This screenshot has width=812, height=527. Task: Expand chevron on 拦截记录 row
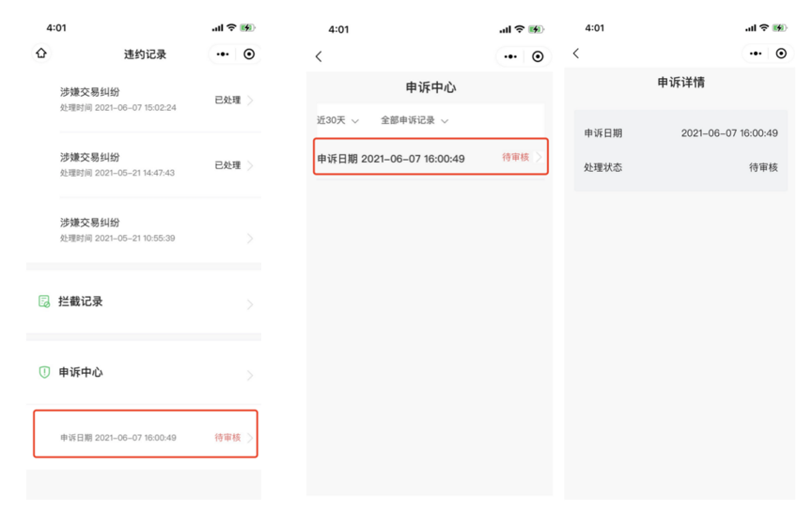(x=250, y=304)
